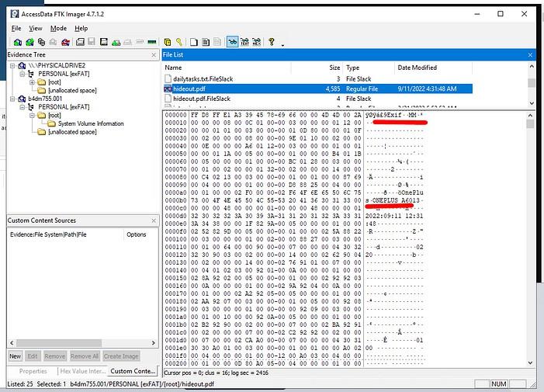Click the Add All Attached Devices icon
Viewport: 544px width, 392px height.
point(29,42)
